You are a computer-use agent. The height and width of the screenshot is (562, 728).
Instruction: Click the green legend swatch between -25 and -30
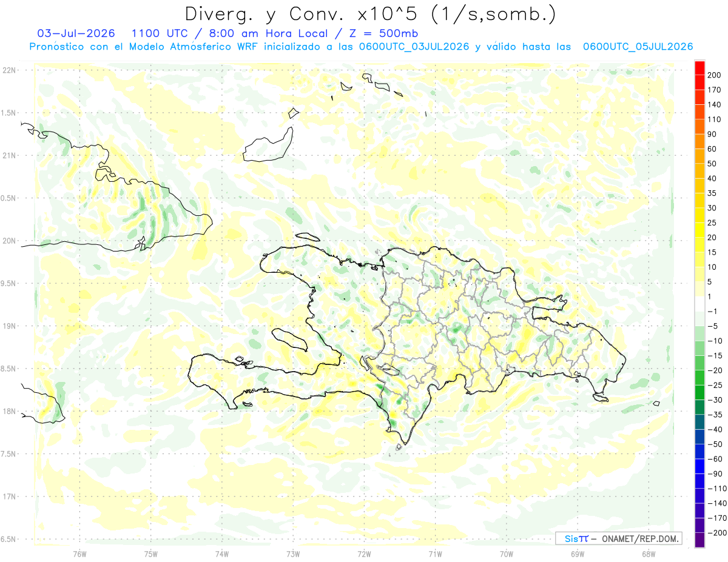click(x=699, y=392)
